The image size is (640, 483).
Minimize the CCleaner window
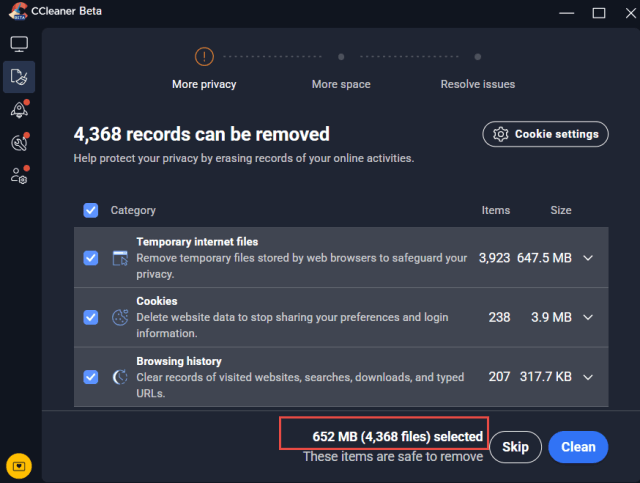click(x=567, y=13)
